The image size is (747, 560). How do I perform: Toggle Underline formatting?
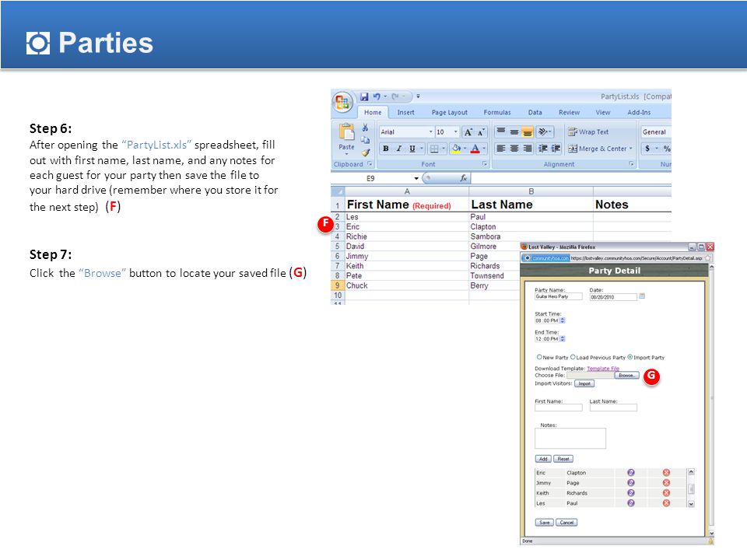click(412, 149)
